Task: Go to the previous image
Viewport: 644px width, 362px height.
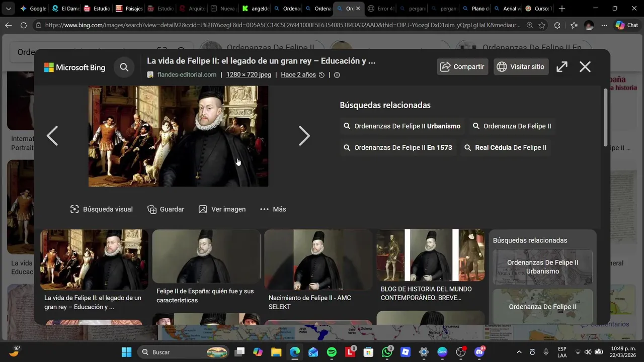Action: point(52,136)
